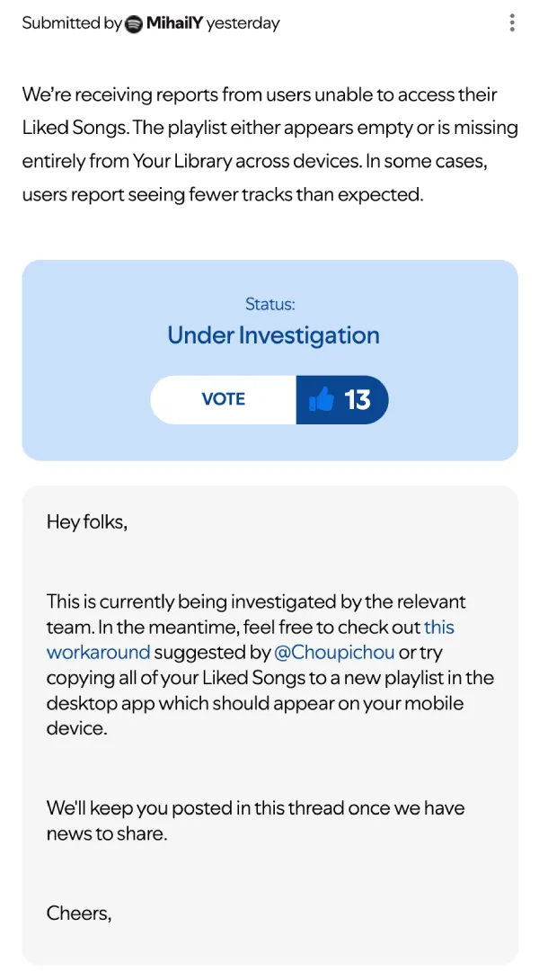Click the "users report seeing fewer tracks" line
Viewport: 539px width, 980px height.
coord(222,194)
